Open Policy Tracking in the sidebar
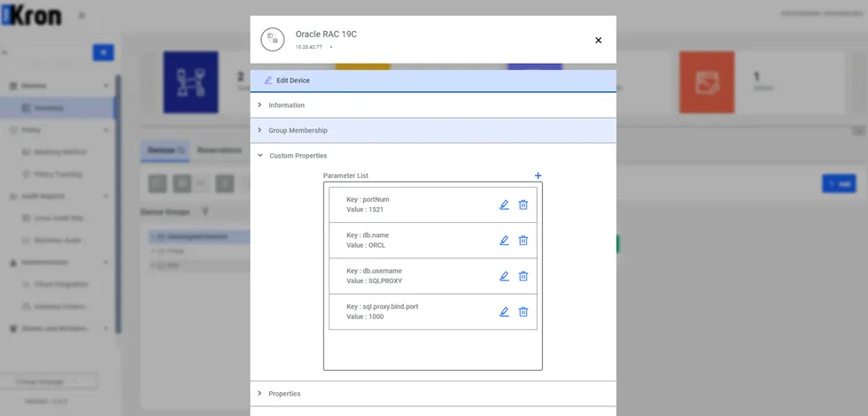The width and height of the screenshot is (868, 416). (58, 174)
